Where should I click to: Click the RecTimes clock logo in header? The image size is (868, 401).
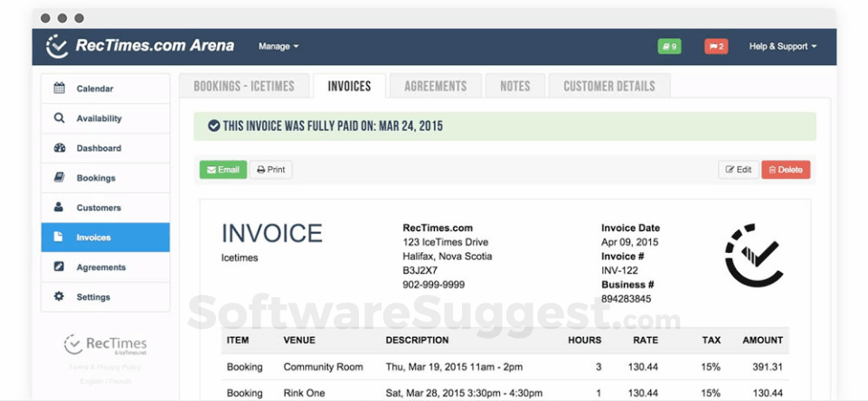pyautogui.click(x=56, y=46)
